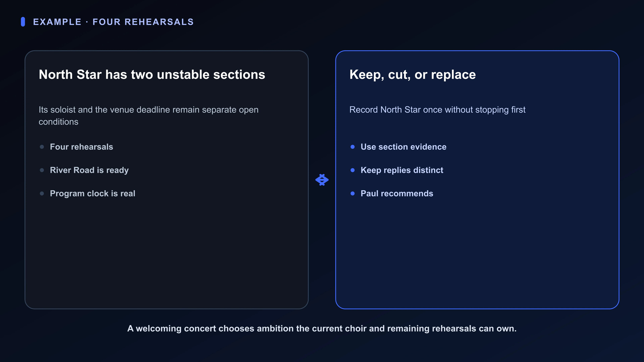Select the Use section evidence item
The height and width of the screenshot is (362, 644).
pyautogui.click(x=404, y=147)
